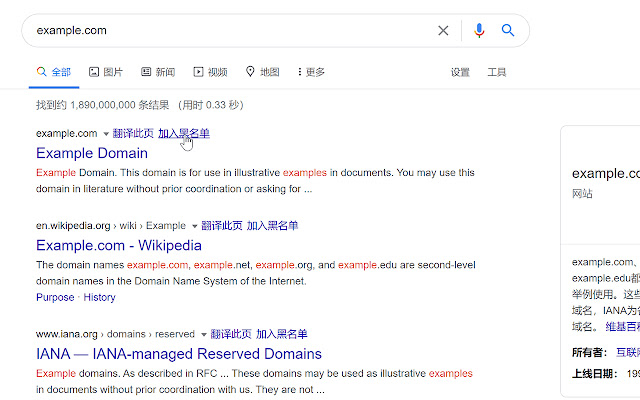Open IANA-managed Reserved Domains result
The image size is (640, 400).
tap(179, 354)
